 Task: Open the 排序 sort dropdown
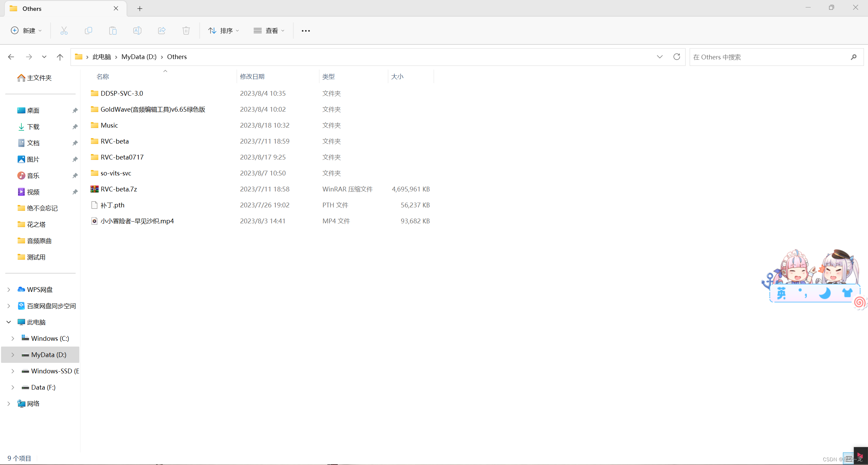[x=224, y=31]
